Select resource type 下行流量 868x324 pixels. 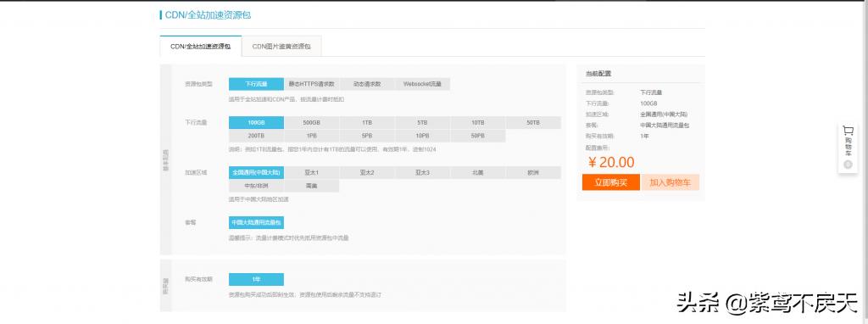(256, 84)
